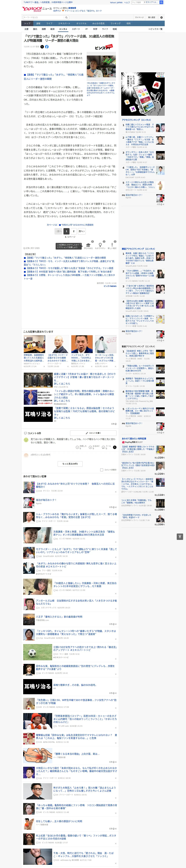The width and height of the screenshot is (186, 868).
Task: Click the ヘルプ link in header
Action: [127, 2]
